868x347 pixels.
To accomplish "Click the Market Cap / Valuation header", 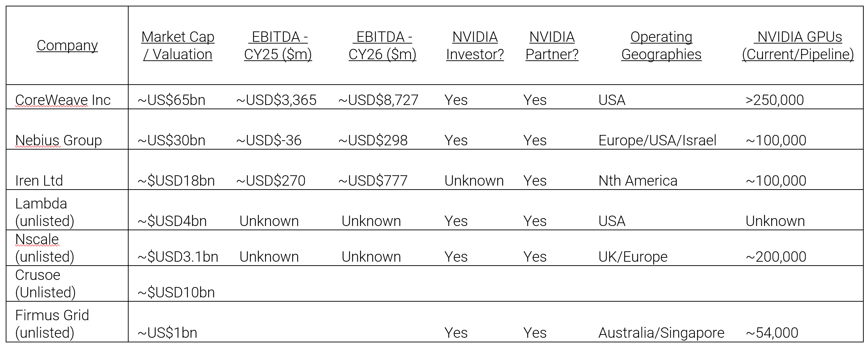I will click(178, 46).
